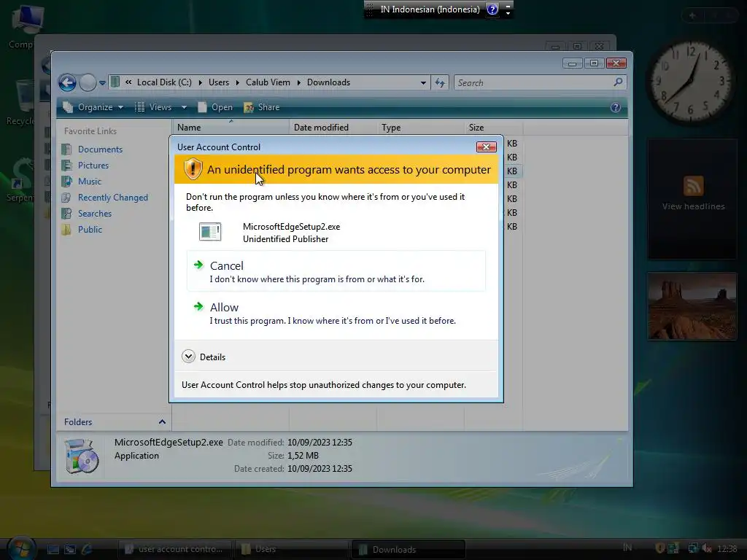
Task: Select Downloads in the address breadcrumb
Action: point(328,82)
